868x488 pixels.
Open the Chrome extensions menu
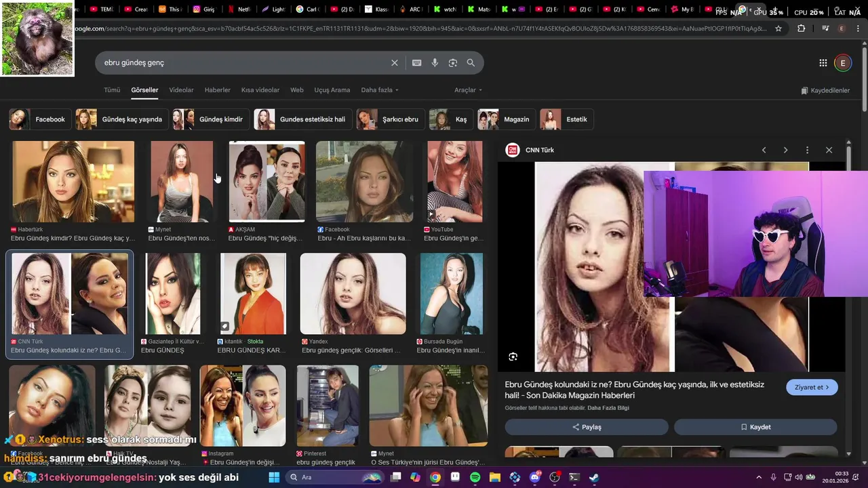point(802,28)
